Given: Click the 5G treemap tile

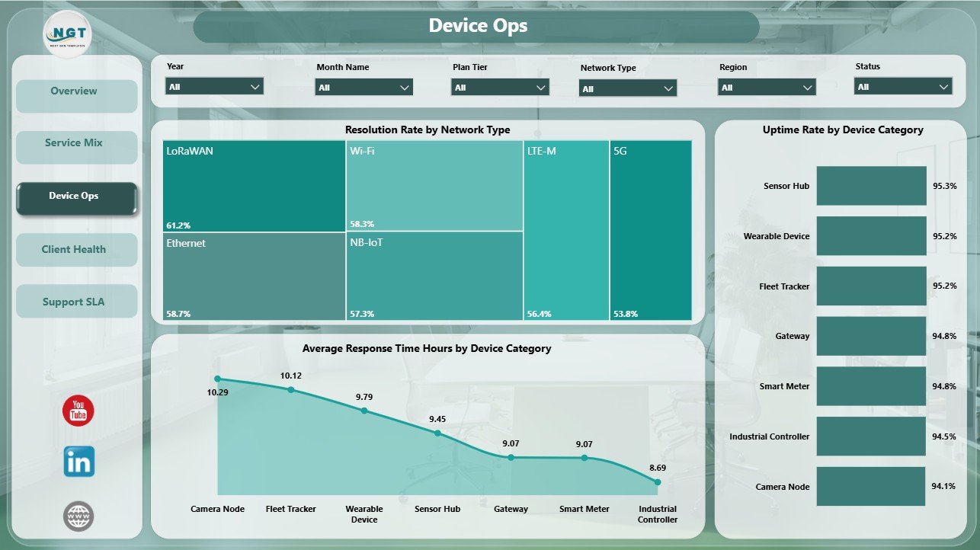Looking at the screenshot, I should (651, 230).
